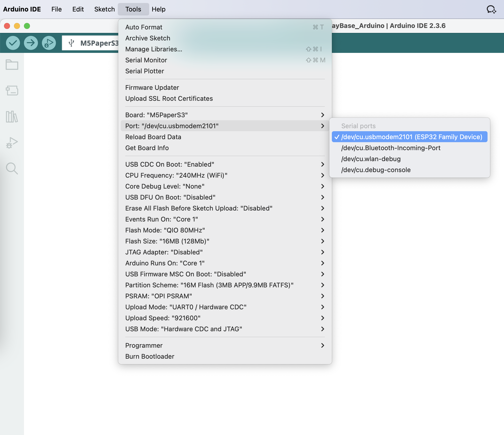The image size is (504, 435).
Task: Expand Flash Mode QIO 80MHz submenu
Action: coord(225,230)
